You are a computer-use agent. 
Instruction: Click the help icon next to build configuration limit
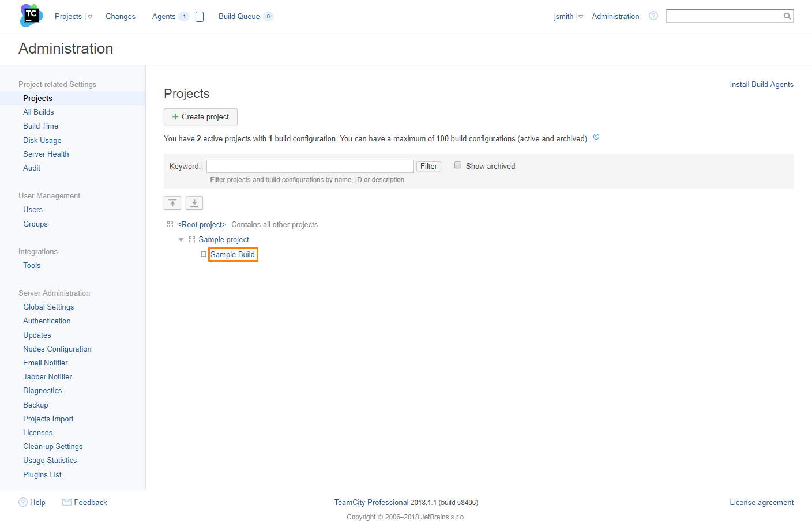point(596,137)
